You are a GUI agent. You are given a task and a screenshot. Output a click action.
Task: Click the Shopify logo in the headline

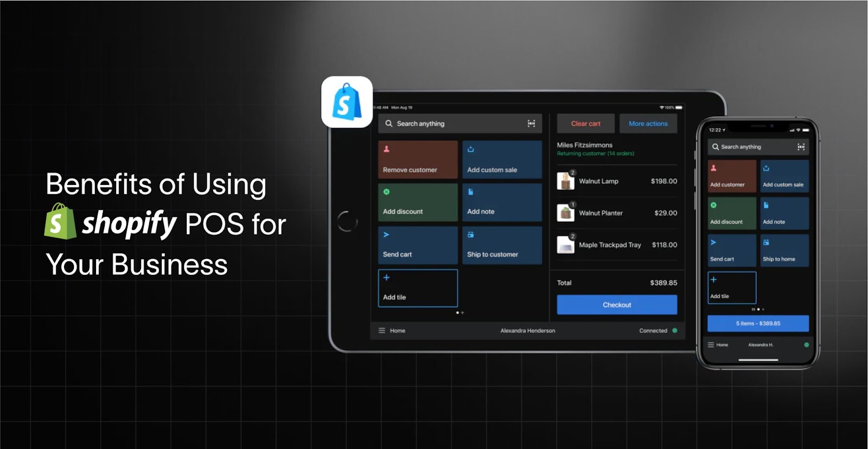click(111, 222)
